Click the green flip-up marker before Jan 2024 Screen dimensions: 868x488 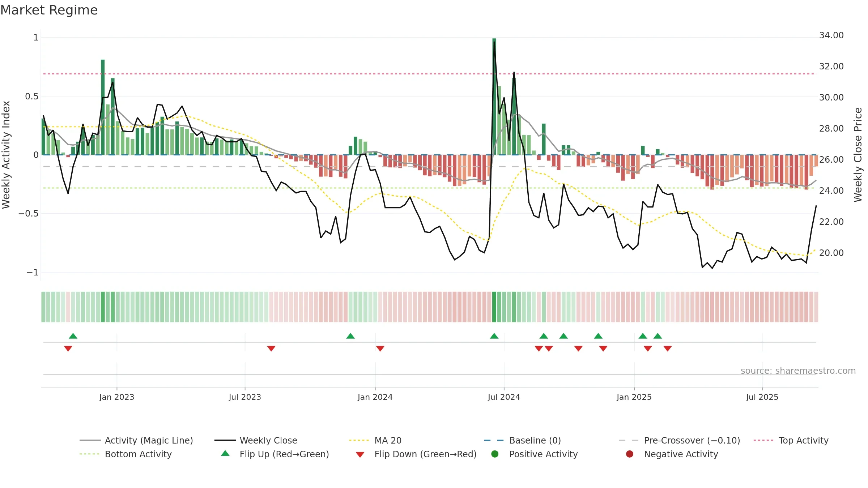point(350,336)
